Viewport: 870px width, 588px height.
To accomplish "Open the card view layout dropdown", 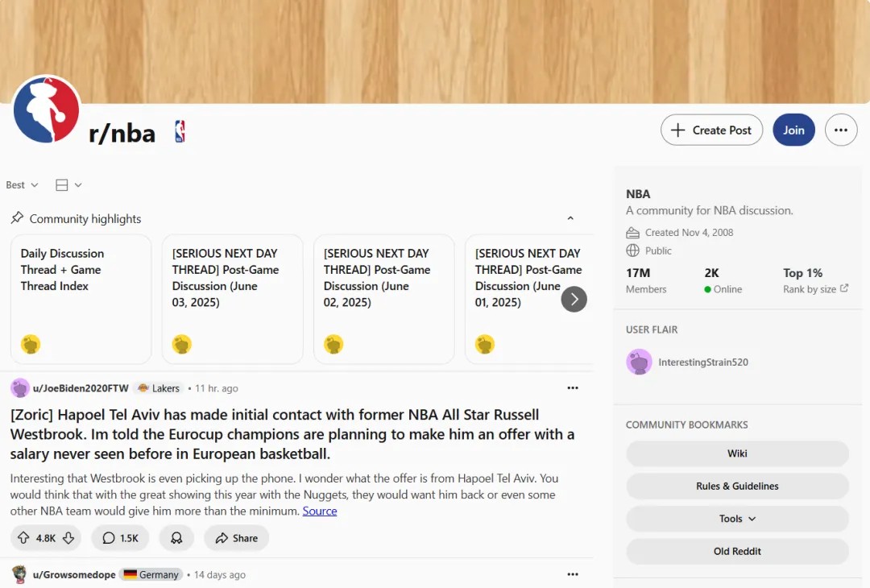I will [x=68, y=184].
